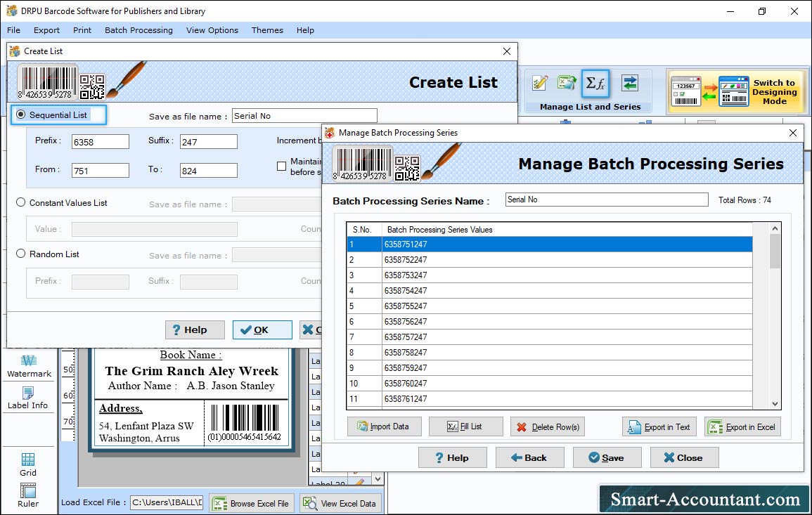The height and width of the screenshot is (515, 812).
Task: Open the Export menu
Action: tap(46, 30)
